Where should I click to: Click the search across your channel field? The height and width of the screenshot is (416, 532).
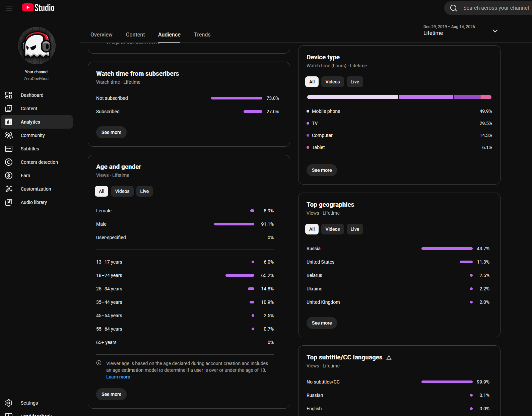(491, 8)
